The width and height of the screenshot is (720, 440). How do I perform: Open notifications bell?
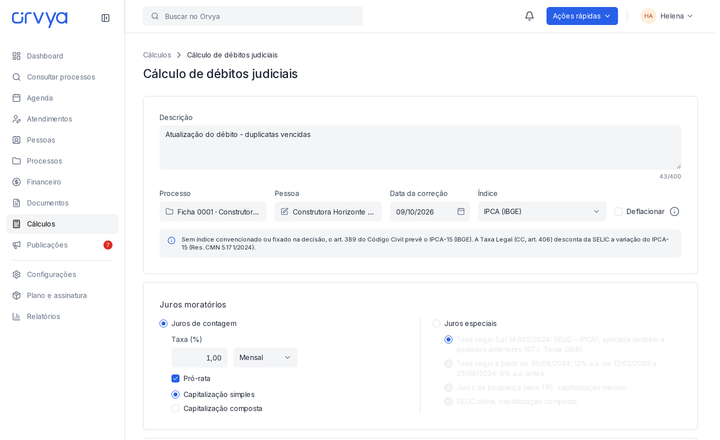529,16
